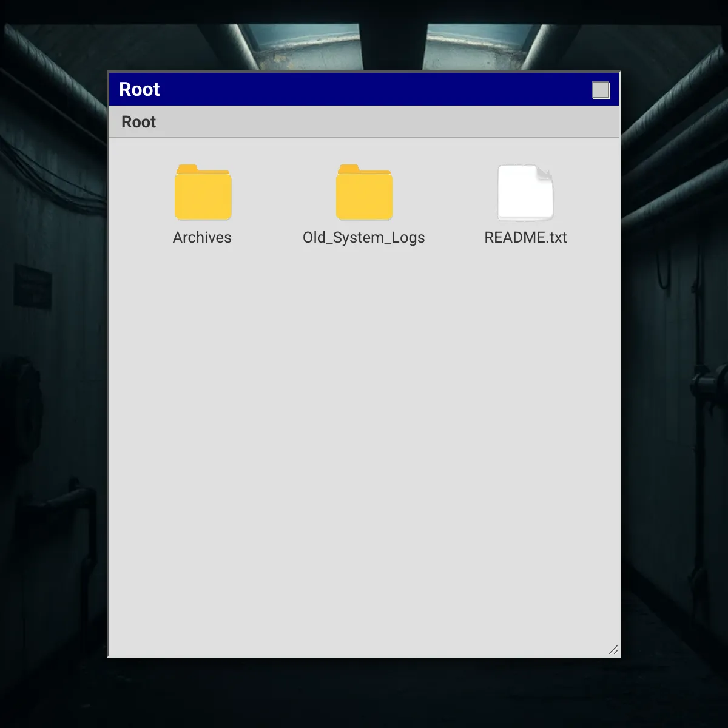The width and height of the screenshot is (728, 728).
Task: Click the README.txt filename label
Action: tap(525, 237)
